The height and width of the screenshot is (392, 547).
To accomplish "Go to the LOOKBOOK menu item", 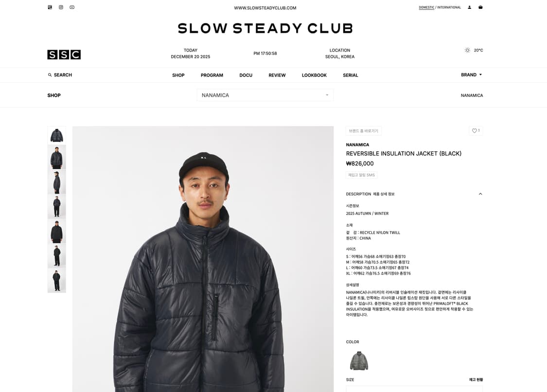I will (314, 75).
